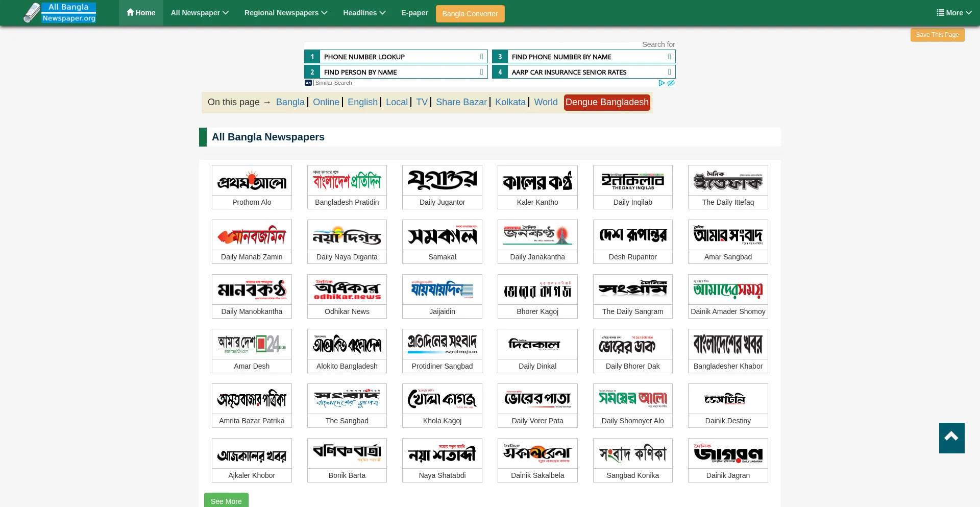The width and height of the screenshot is (980, 507).
Task: Click the See More green button
Action: (x=226, y=500)
